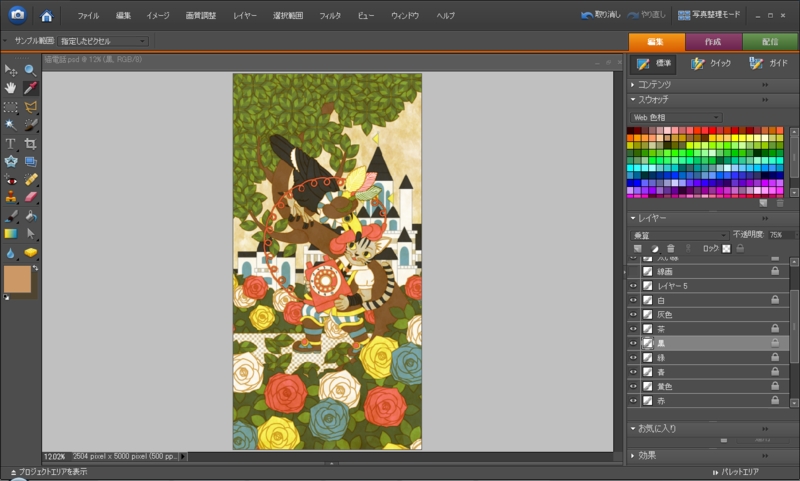
Task: Hide the 灰色 layer
Action: 633,314
